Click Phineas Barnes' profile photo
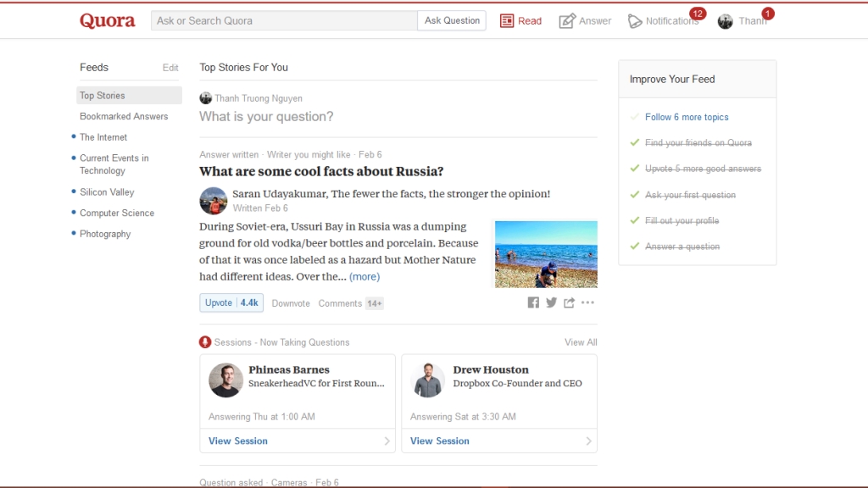The width and height of the screenshot is (868, 488). tap(225, 380)
